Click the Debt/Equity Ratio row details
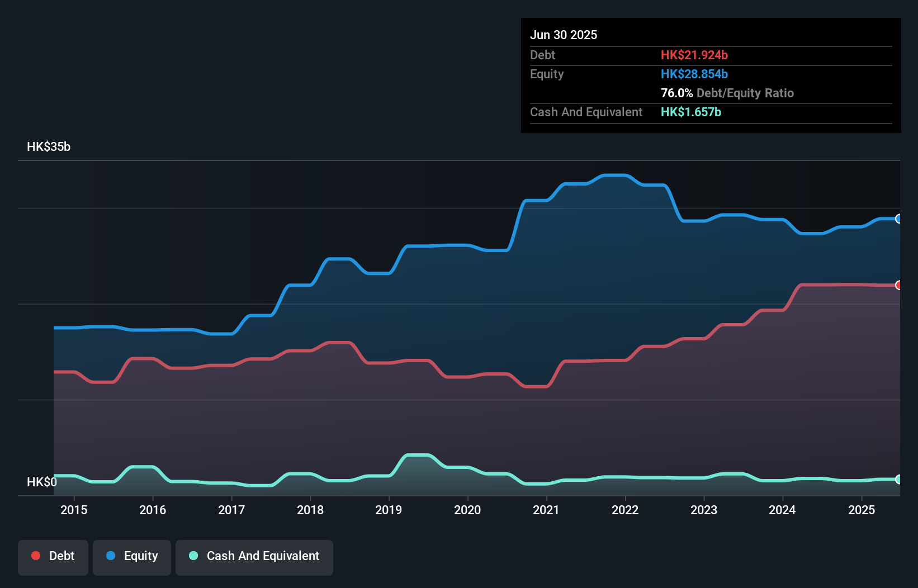Screen dimensions: 918x588 coord(727,93)
